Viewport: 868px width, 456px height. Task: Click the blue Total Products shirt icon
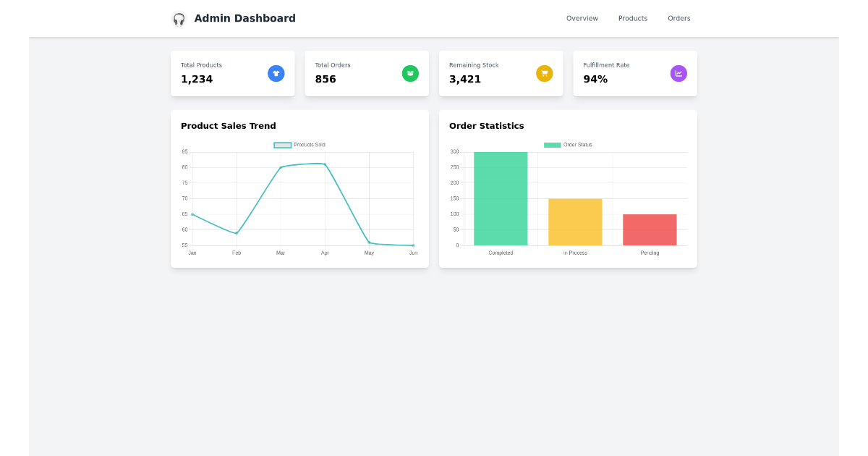point(276,73)
